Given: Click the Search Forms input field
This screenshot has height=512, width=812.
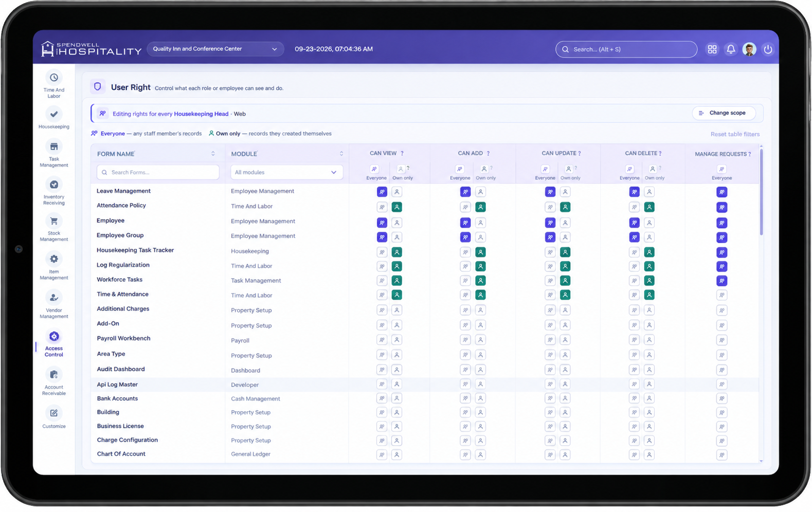Looking at the screenshot, I should tap(158, 172).
